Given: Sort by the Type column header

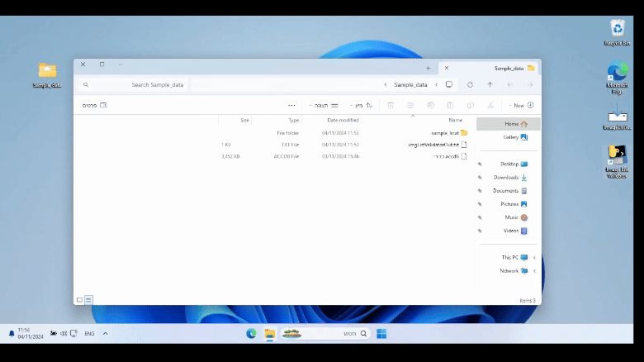Looking at the screenshot, I should [294, 120].
